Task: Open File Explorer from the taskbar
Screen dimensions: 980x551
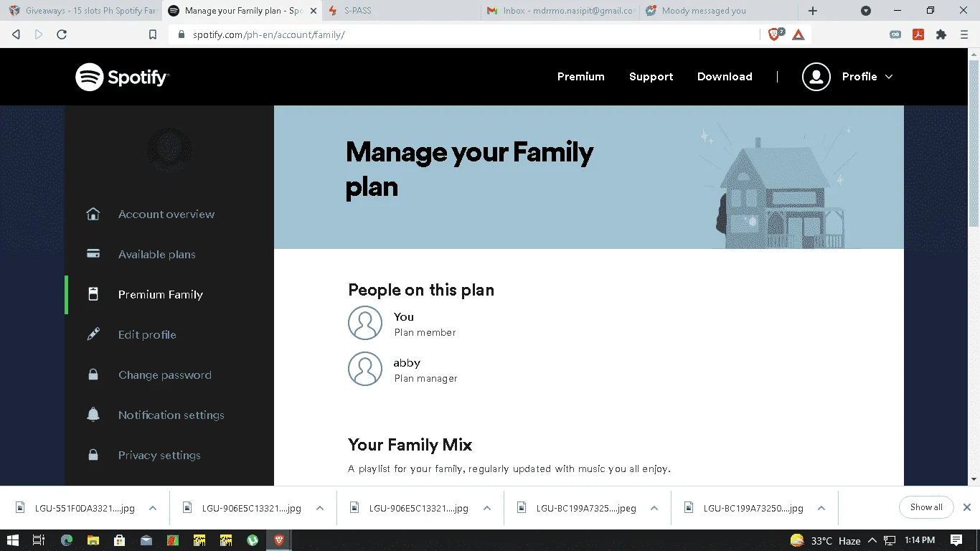Action: click(93, 540)
